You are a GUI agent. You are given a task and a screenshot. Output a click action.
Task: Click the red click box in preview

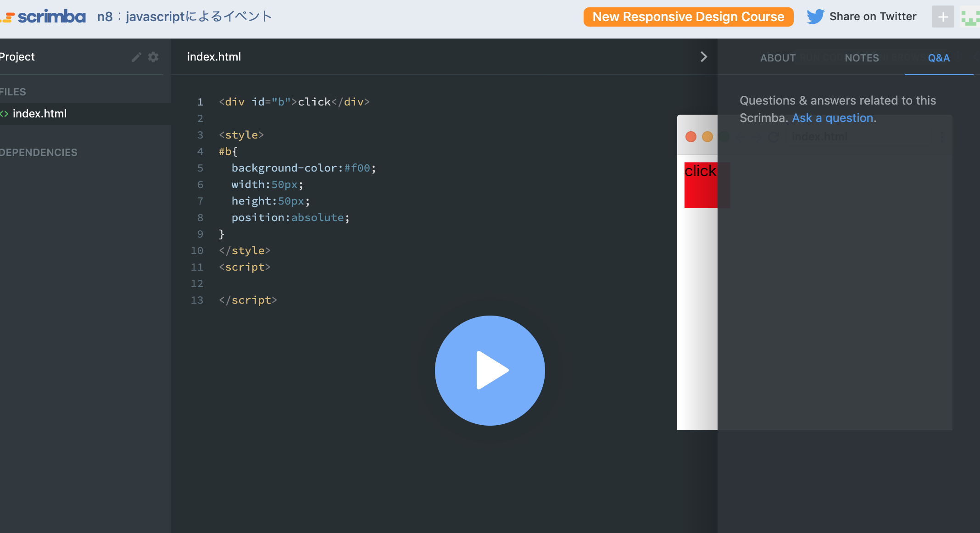(700, 186)
